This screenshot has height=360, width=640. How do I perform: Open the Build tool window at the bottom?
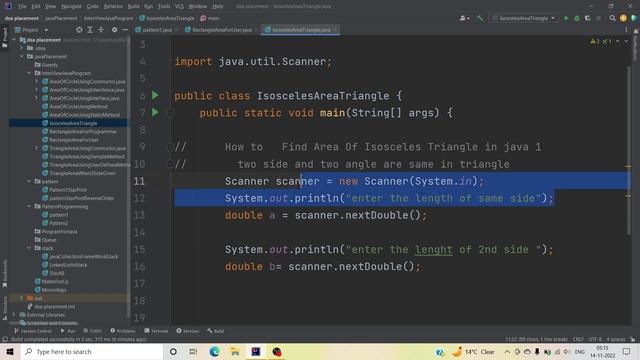216,331
